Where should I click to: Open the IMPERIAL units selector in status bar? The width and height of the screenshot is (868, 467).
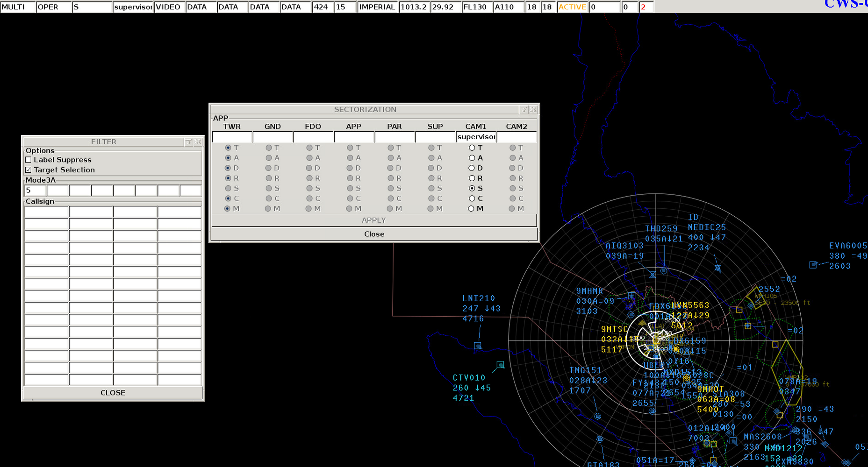tap(377, 7)
